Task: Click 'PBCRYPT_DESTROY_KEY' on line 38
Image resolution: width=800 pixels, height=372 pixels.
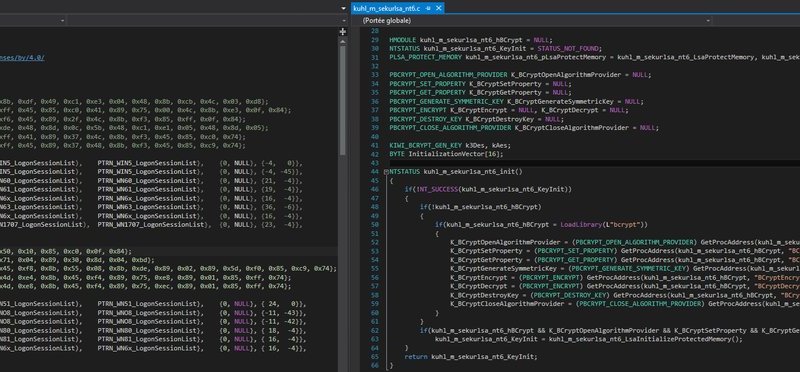Action: pos(426,119)
